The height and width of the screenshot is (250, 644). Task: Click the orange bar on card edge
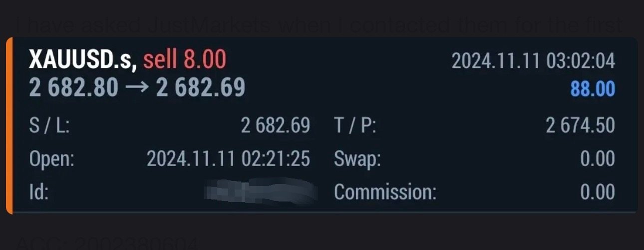pos(9,126)
